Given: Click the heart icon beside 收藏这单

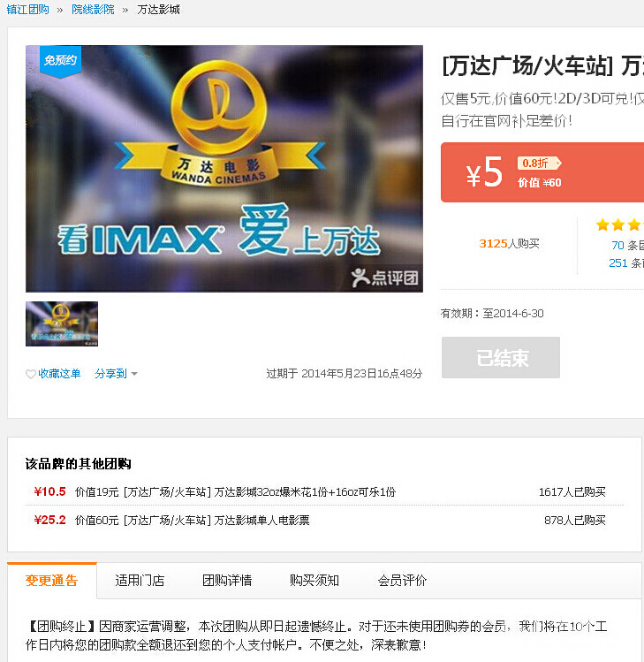Looking at the screenshot, I should point(31,374).
